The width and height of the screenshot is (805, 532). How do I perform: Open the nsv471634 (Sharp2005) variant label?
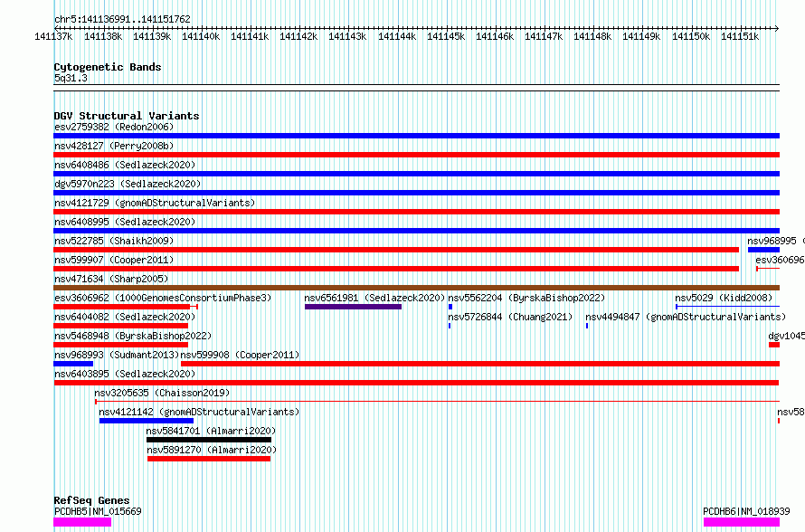[111, 279]
